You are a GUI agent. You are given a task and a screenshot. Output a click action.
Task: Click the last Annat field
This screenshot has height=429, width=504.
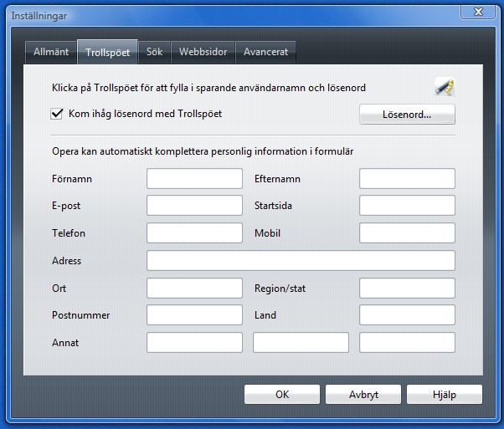[407, 343]
